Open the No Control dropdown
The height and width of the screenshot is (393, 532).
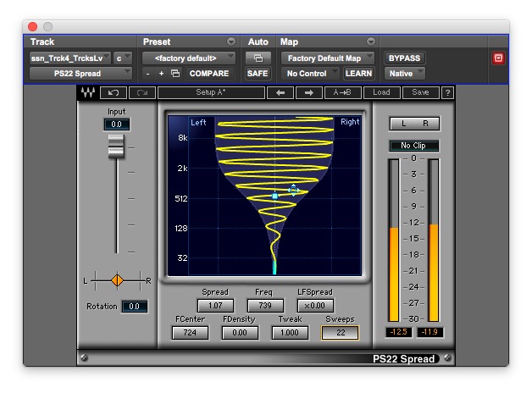tap(310, 74)
